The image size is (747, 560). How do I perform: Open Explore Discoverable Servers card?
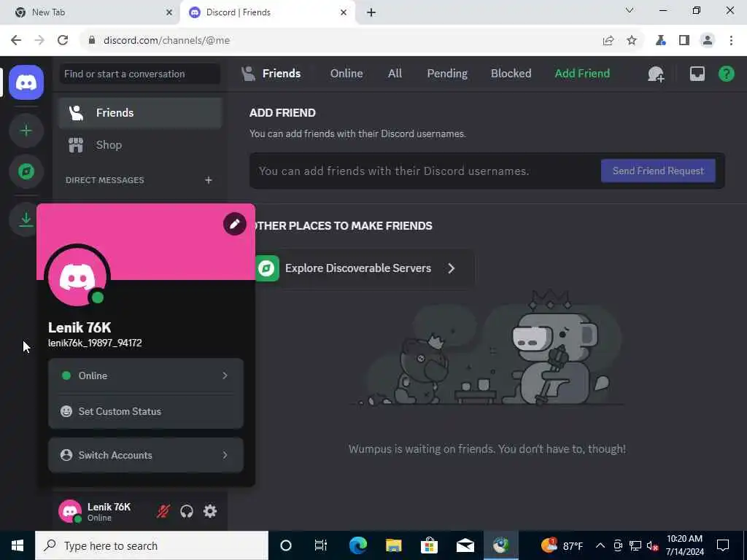365,268
